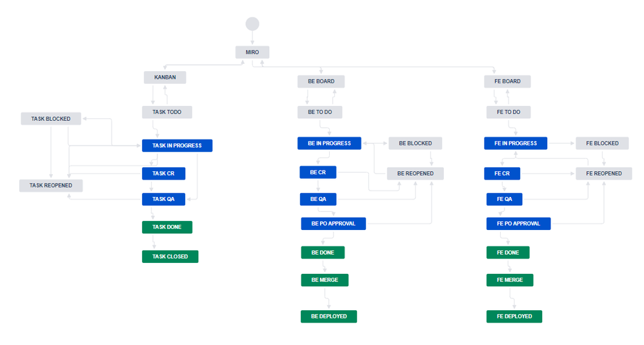Pick the TASK CLOSED status
The width and height of the screenshot is (644, 345).
pos(170,256)
